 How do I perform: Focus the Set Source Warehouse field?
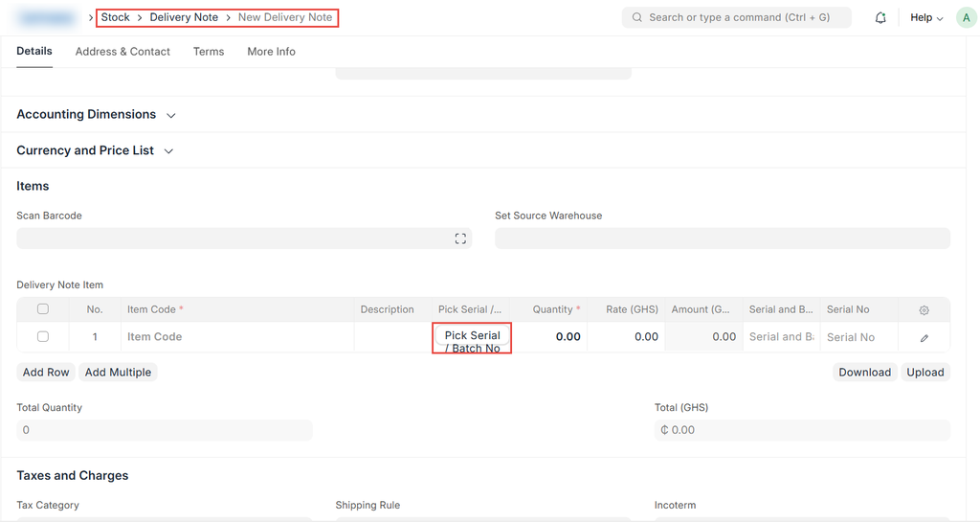tap(722, 238)
